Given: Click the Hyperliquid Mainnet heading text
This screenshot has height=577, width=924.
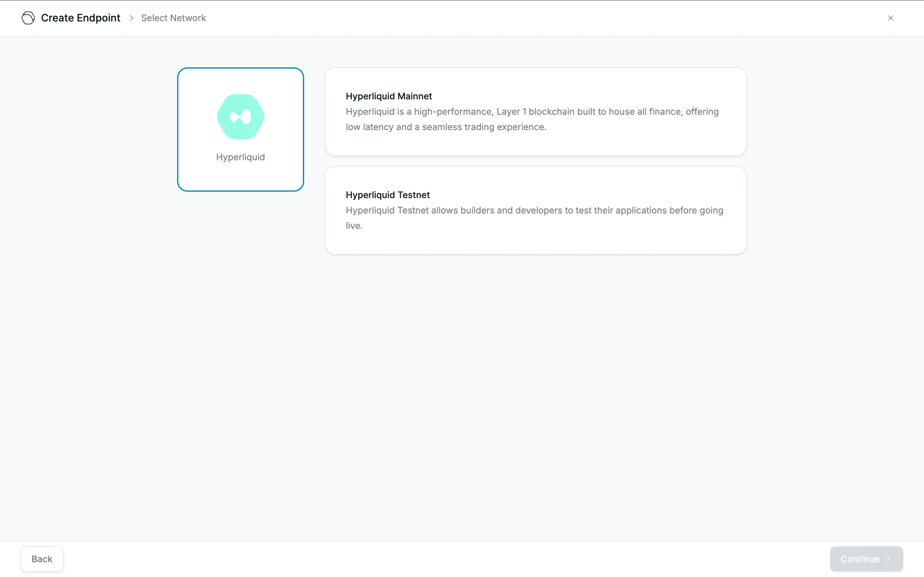Looking at the screenshot, I should pyautogui.click(x=389, y=96).
